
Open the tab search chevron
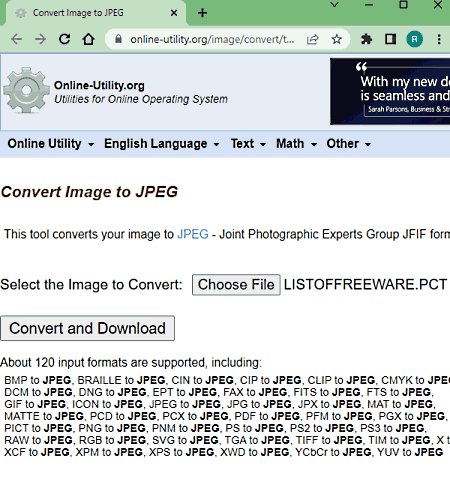click(334, 5)
